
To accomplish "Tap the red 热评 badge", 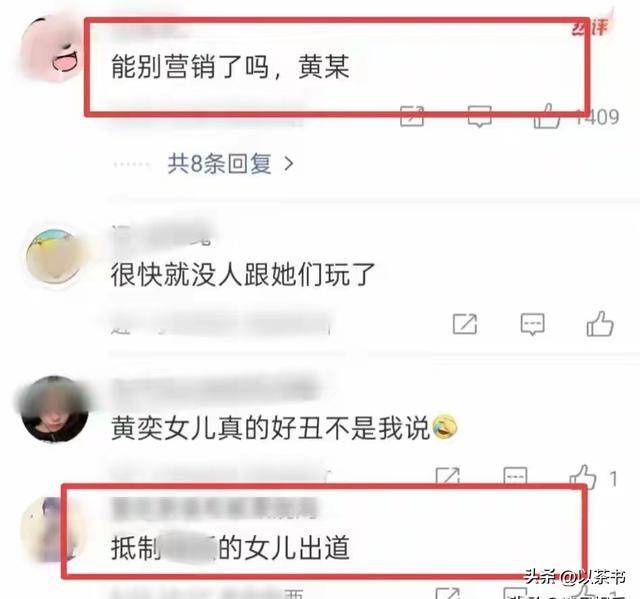I will pyautogui.click(x=590, y=27).
